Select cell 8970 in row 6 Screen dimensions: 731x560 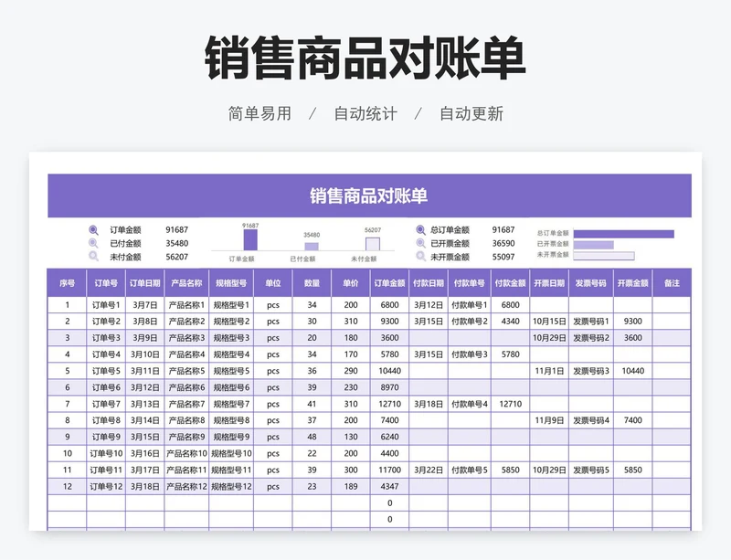coord(390,387)
